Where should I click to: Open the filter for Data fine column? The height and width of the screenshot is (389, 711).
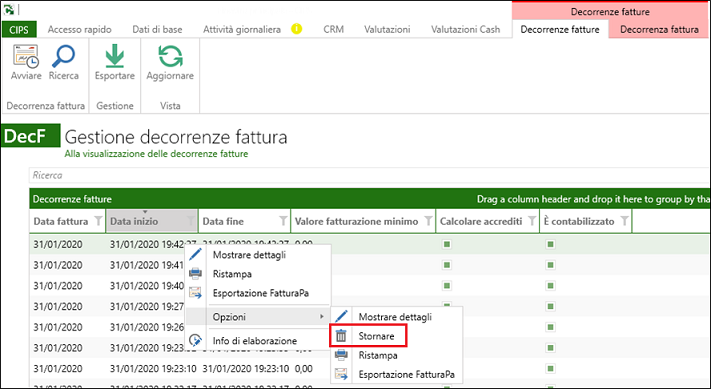pos(283,221)
